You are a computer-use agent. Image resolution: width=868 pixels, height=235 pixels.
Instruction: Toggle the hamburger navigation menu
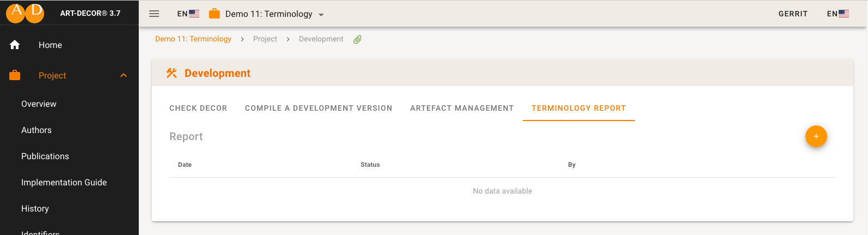[x=154, y=14]
